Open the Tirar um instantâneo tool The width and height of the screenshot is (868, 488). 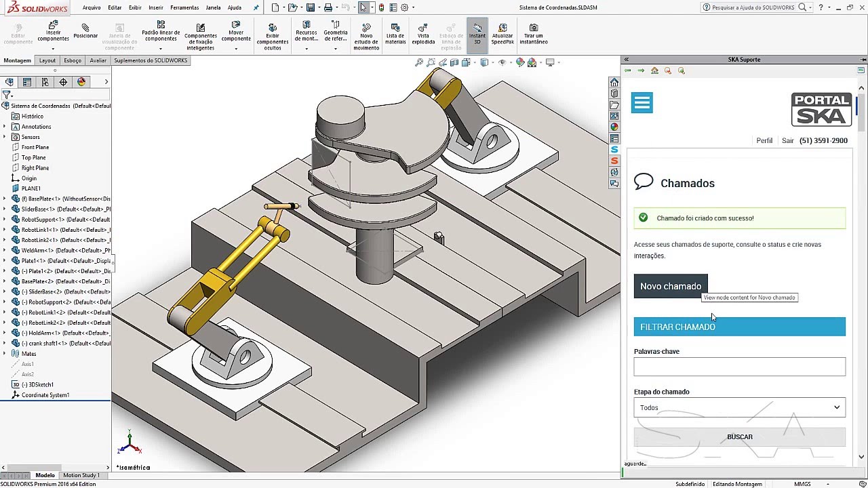[534, 34]
